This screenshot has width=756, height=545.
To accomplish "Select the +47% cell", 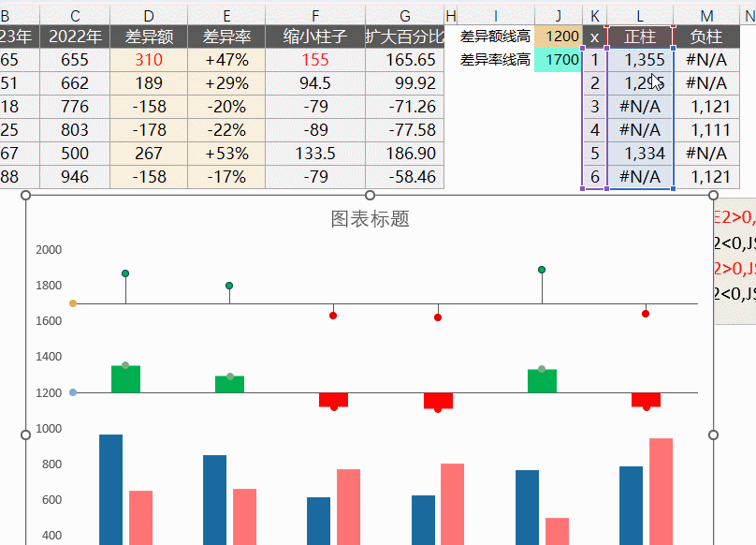I will tap(226, 60).
